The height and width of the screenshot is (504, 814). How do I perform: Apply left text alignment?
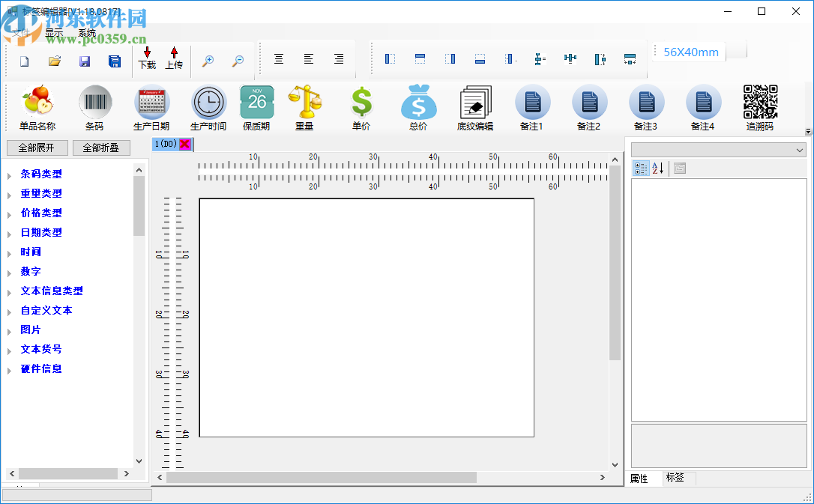pos(308,58)
